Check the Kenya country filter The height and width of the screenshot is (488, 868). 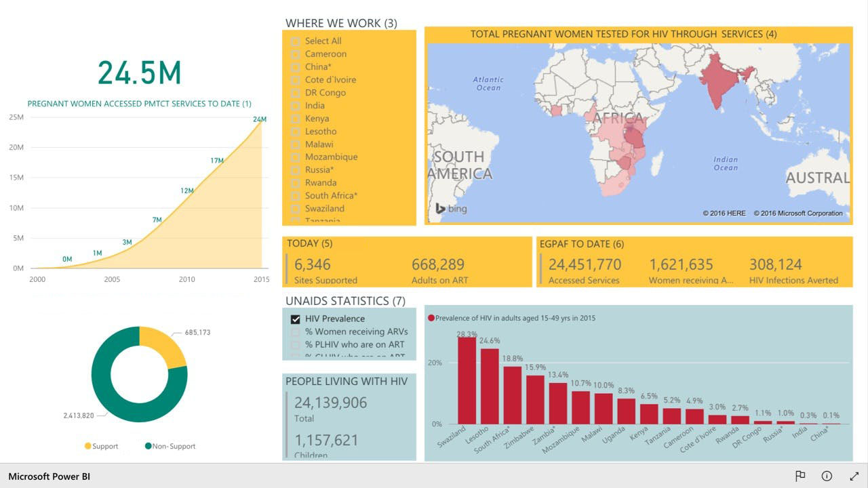pyautogui.click(x=296, y=119)
